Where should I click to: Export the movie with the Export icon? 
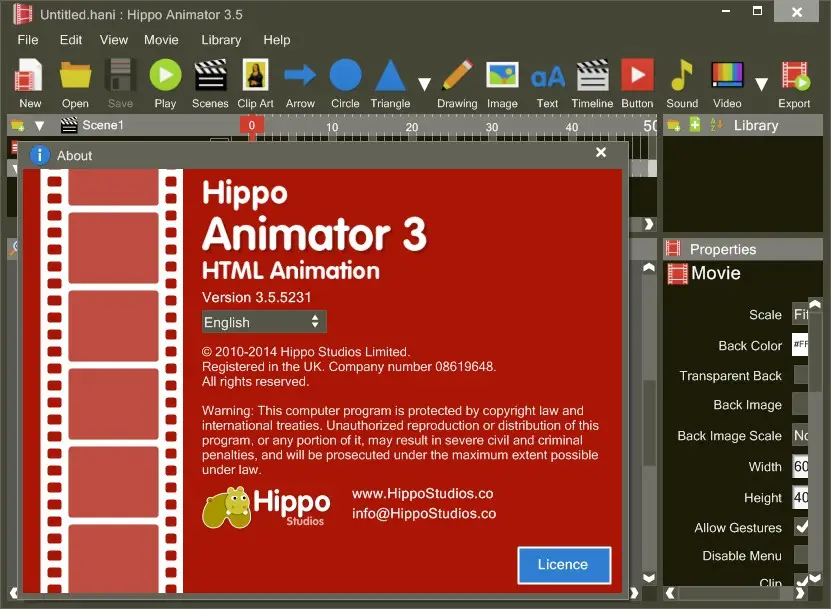click(x=794, y=83)
